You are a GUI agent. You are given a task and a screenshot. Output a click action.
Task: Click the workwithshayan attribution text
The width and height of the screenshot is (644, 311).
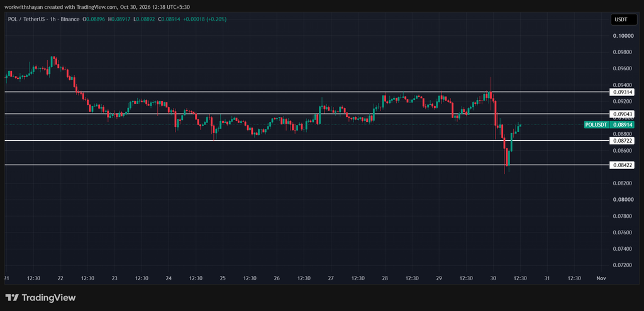pyautogui.click(x=97, y=6)
